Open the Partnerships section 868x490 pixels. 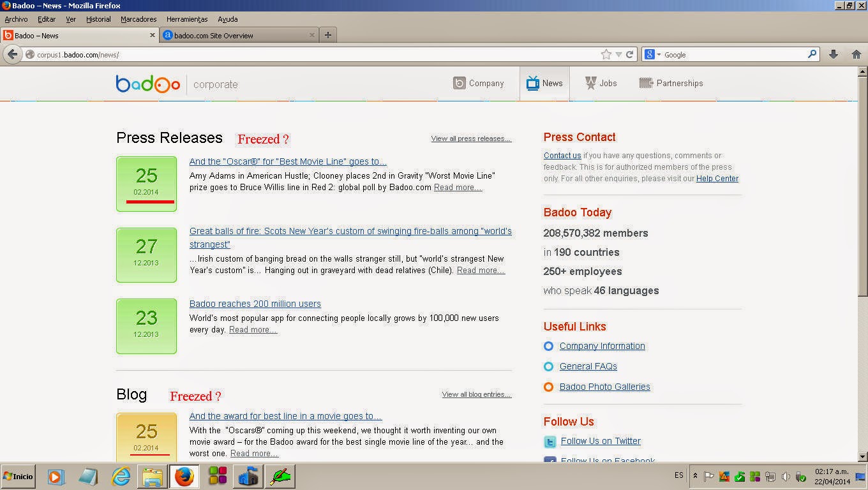pyautogui.click(x=671, y=84)
